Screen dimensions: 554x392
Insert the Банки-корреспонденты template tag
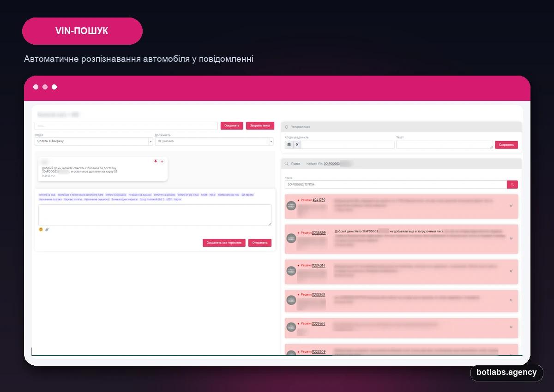[125, 199]
